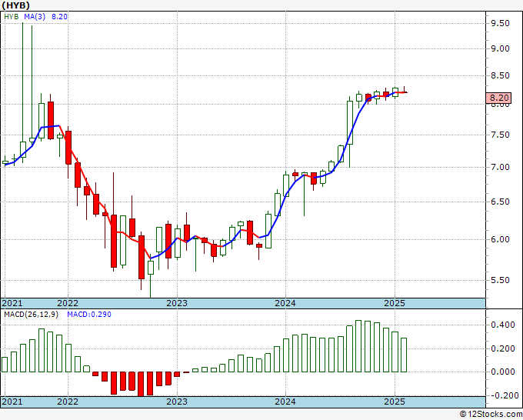This screenshot has width=523, height=420.
Task: Click the MACD:0.290 value label
Action: (x=89, y=315)
